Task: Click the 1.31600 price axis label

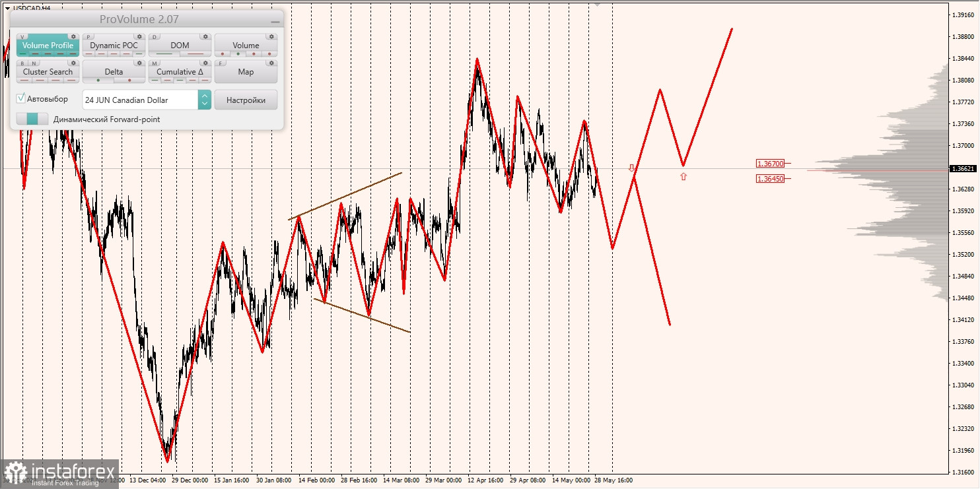Action: coord(964,472)
